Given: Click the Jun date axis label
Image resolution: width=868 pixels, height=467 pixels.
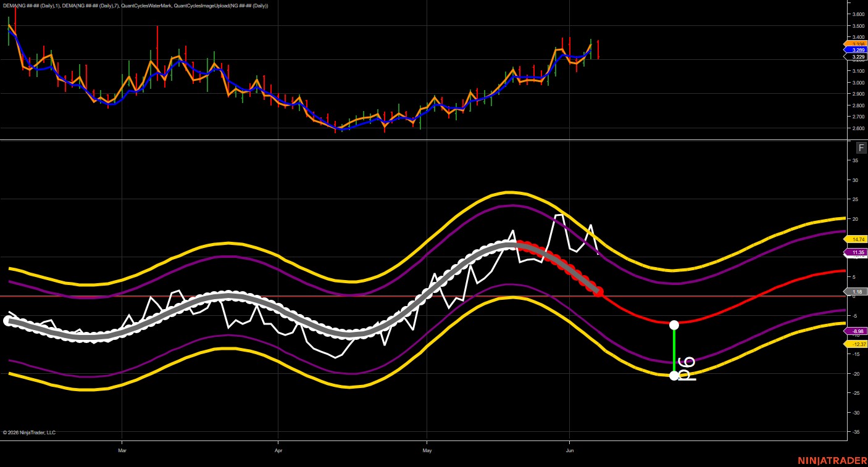Looking at the screenshot, I should point(569,451).
